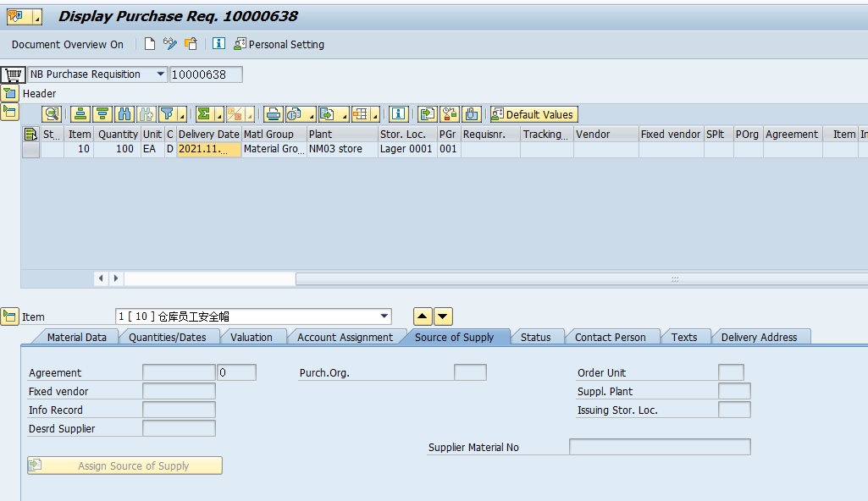
Task: Click the Assign Source of Supply button
Action: click(x=124, y=465)
